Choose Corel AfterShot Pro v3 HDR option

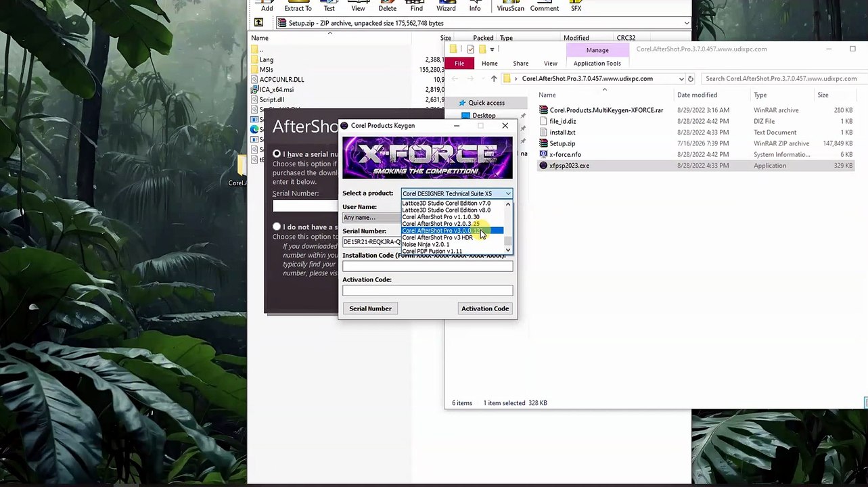click(x=437, y=237)
